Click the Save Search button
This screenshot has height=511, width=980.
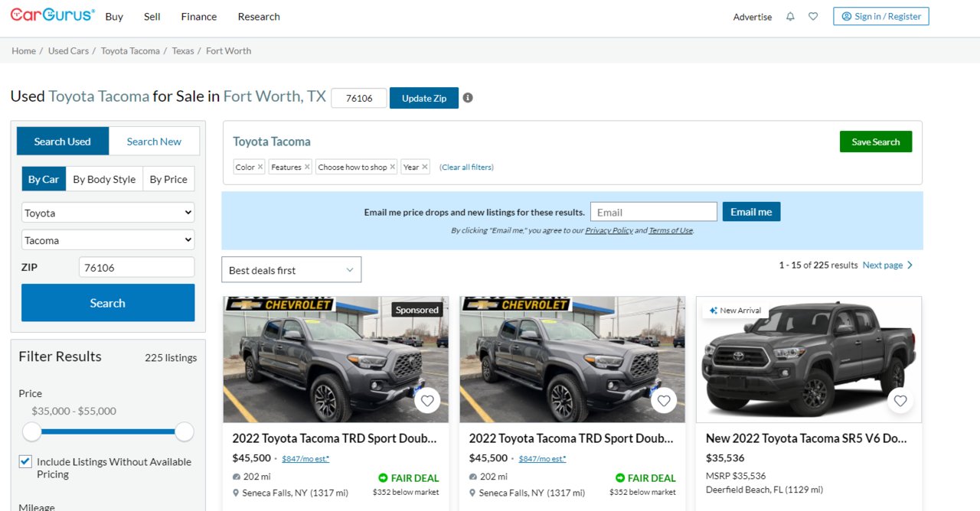point(876,142)
